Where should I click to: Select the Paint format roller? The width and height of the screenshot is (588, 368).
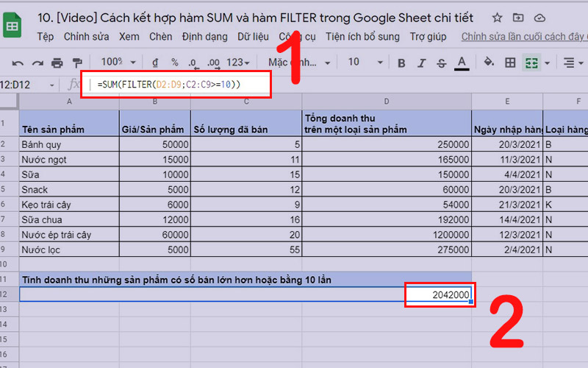point(77,63)
